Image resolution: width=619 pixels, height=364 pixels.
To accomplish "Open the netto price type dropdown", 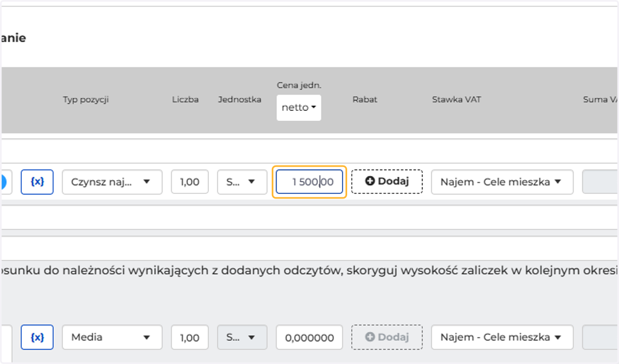I will pos(299,108).
